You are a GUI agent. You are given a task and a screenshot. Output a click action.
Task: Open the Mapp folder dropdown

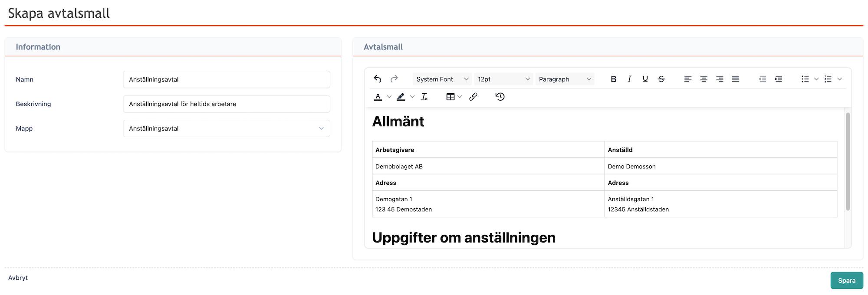[x=226, y=128]
